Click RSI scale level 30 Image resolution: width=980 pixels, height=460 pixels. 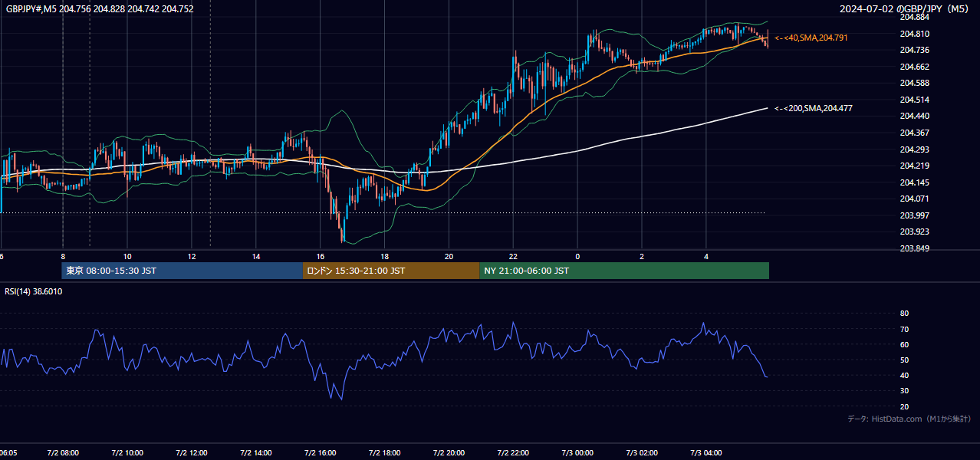tap(904, 391)
